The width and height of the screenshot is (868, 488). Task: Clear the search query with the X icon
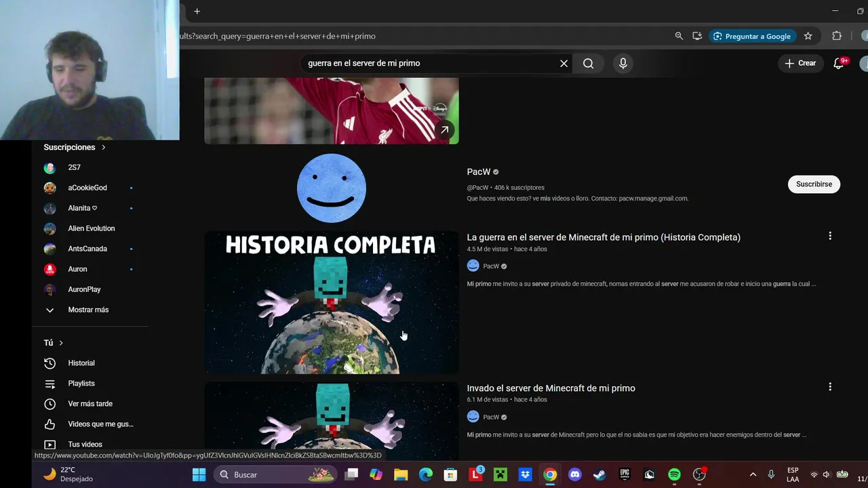pos(564,63)
